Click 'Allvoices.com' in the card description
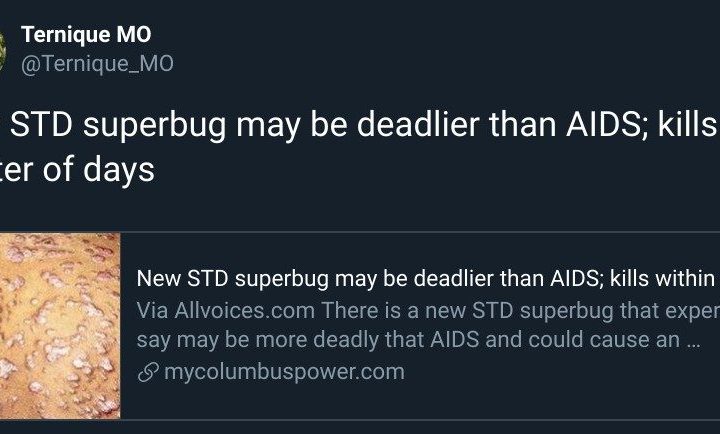 click(228, 309)
